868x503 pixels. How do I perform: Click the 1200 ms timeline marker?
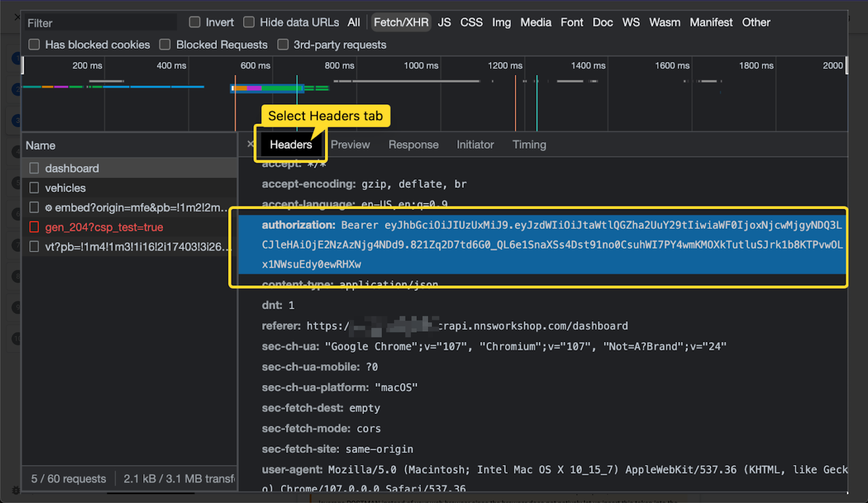coord(505,65)
